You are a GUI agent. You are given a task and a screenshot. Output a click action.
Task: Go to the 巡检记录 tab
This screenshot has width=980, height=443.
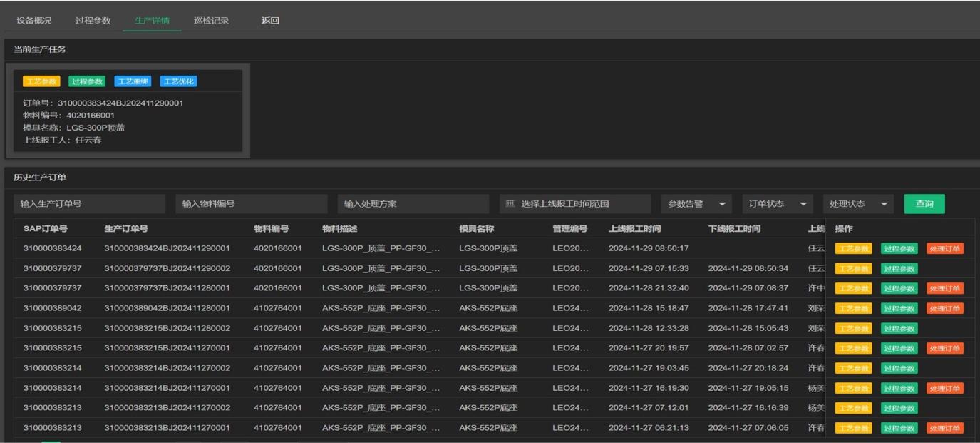coord(211,21)
